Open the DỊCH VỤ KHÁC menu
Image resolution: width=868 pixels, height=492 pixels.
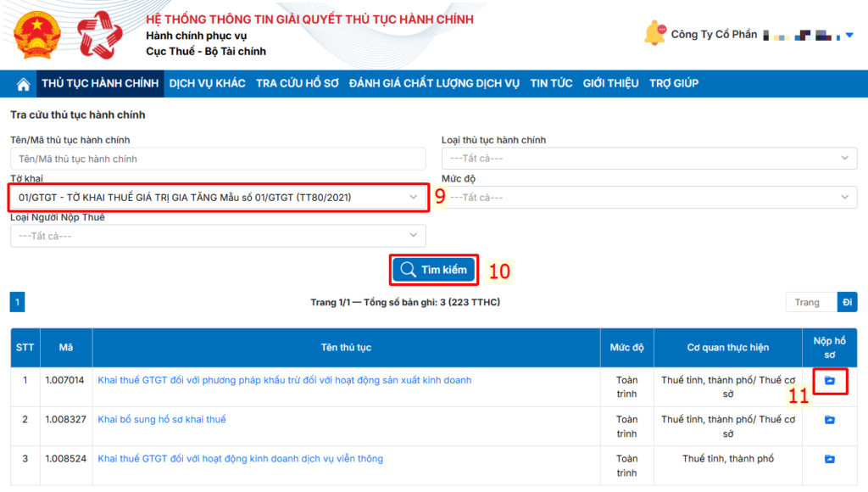[x=207, y=83]
